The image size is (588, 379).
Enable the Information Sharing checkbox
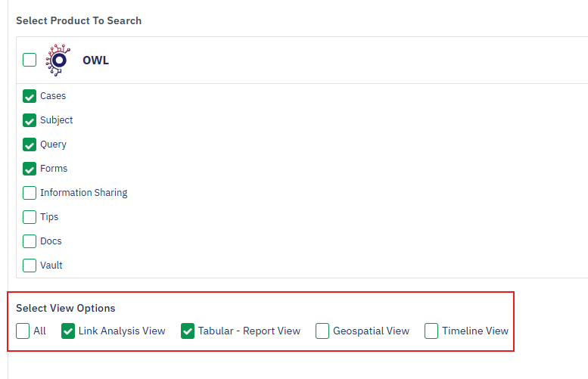30,193
